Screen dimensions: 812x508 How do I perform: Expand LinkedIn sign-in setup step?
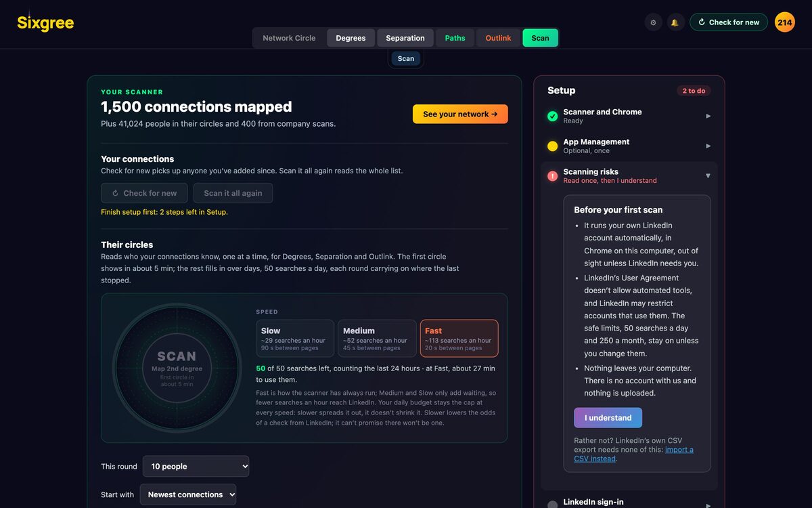pos(629,503)
